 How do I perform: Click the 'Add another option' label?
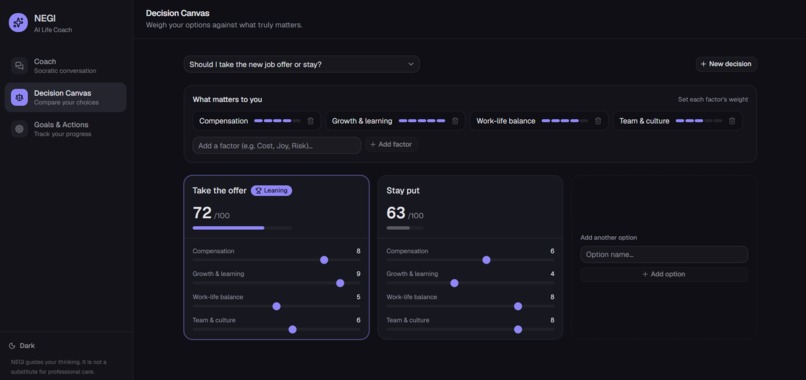click(x=609, y=238)
